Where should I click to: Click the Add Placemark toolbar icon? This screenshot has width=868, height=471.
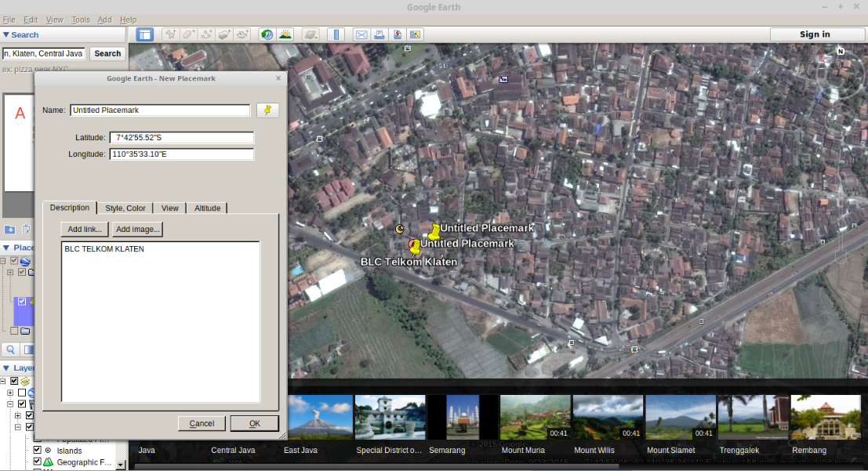170,34
